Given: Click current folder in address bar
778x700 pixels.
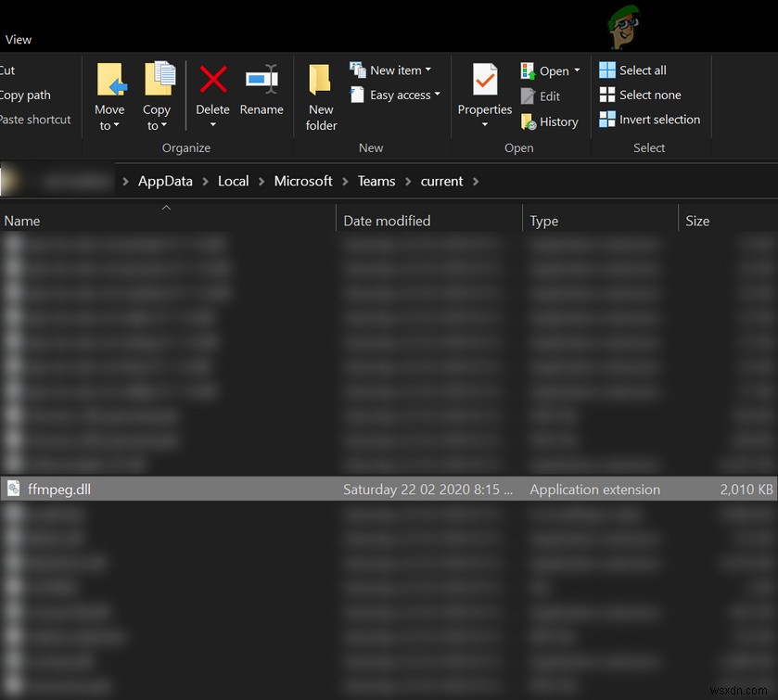Looking at the screenshot, I should pos(441,181).
